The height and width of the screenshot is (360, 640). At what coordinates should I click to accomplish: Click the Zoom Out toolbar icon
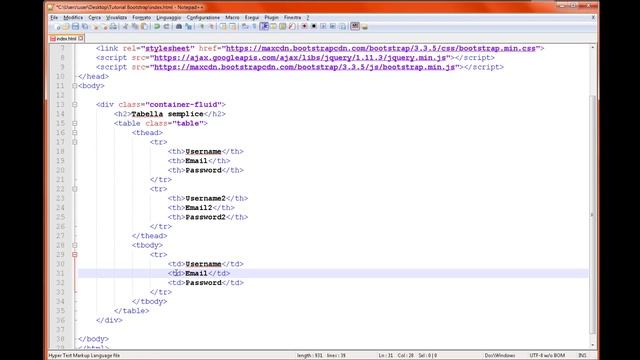click(x=211, y=27)
